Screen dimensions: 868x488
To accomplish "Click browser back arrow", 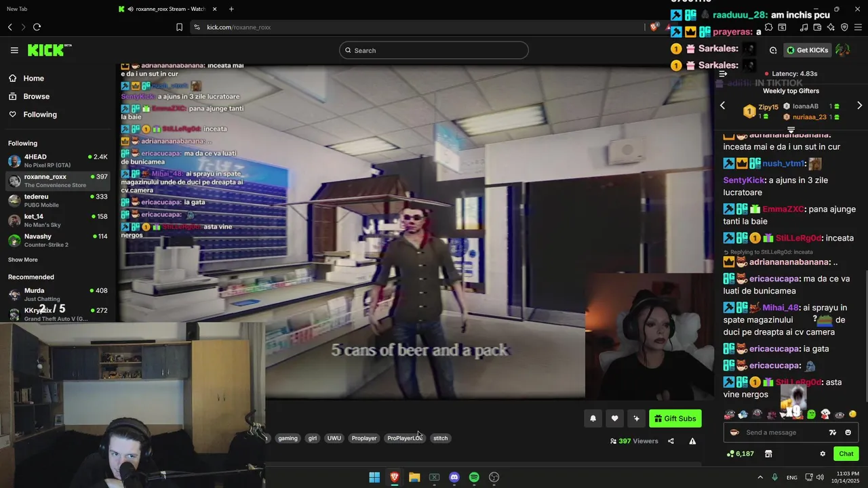I will tap(10, 27).
